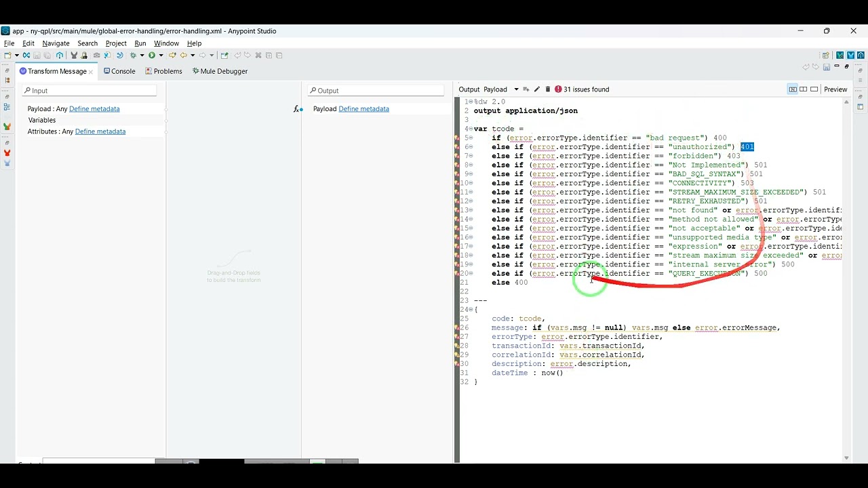868x488 pixels.
Task: Click the highlighted 401 status code
Action: (747, 147)
